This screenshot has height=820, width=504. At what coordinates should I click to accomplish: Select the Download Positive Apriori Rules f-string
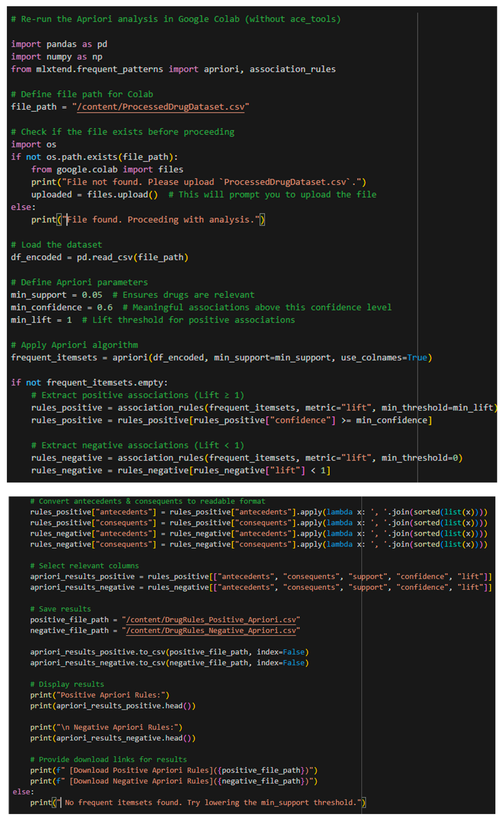click(x=173, y=770)
